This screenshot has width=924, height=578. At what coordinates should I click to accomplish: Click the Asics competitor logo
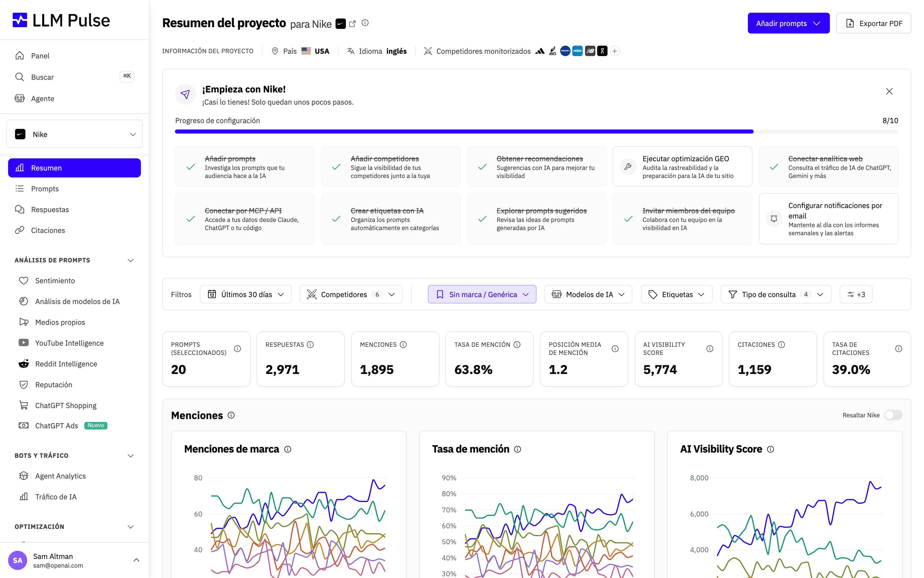[552, 51]
